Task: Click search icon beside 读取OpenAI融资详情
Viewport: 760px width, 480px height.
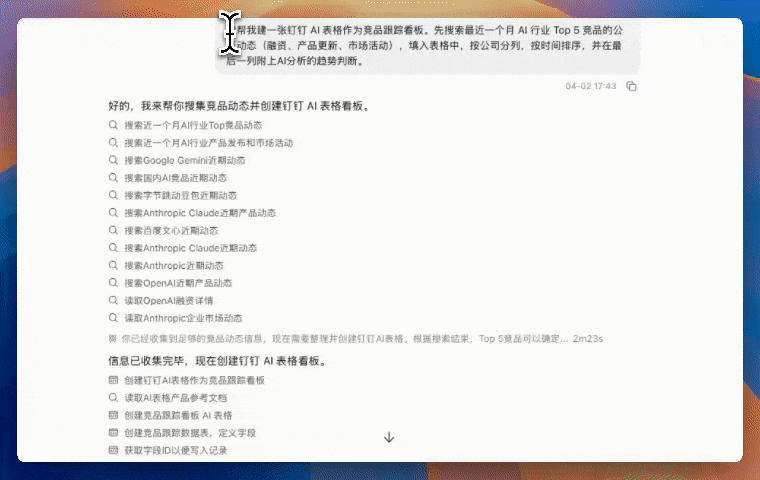Action: pyautogui.click(x=113, y=300)
